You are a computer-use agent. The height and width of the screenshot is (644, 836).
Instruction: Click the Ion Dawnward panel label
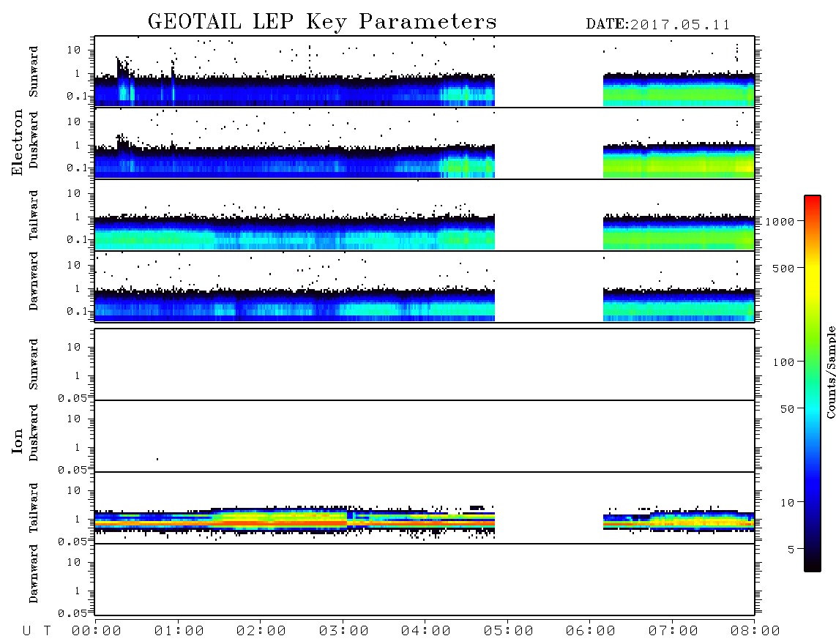(x=34, y=574)
